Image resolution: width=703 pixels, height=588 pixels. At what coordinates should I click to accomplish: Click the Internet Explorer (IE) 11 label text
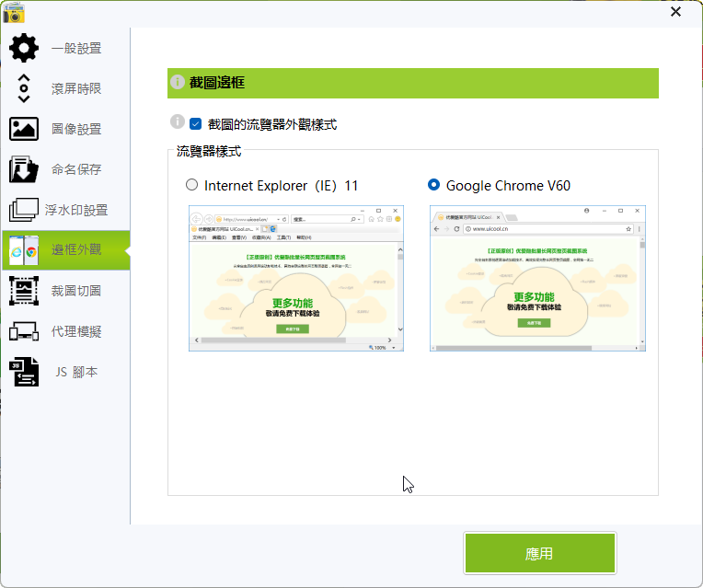[x=282, y=185]
